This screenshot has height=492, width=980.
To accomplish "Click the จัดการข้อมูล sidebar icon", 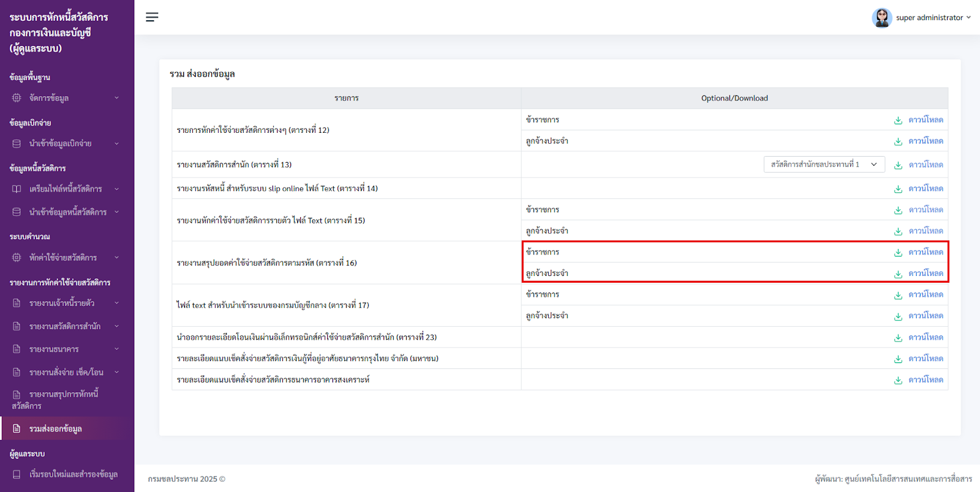I will click(x=17, y=98).
